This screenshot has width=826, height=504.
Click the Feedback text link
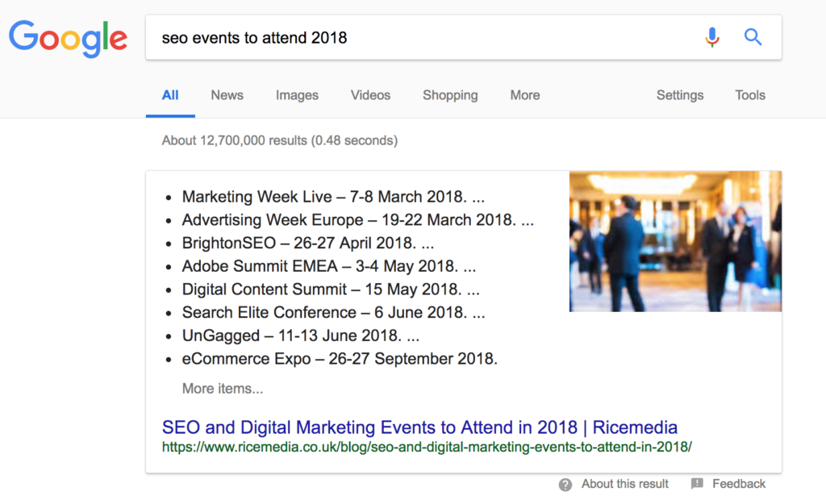click(x=739, y=484)
